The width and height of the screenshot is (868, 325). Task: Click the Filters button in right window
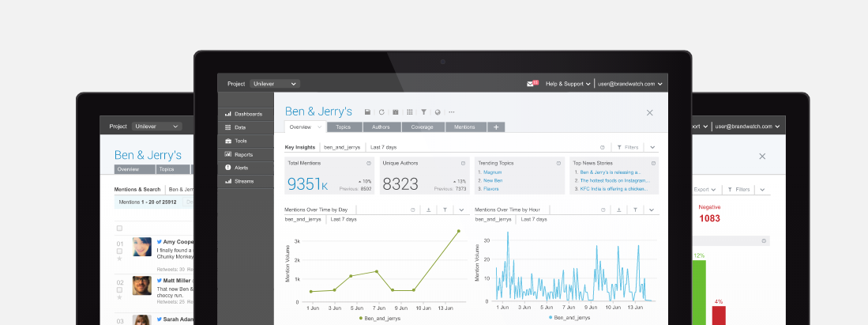coord(738,190)
